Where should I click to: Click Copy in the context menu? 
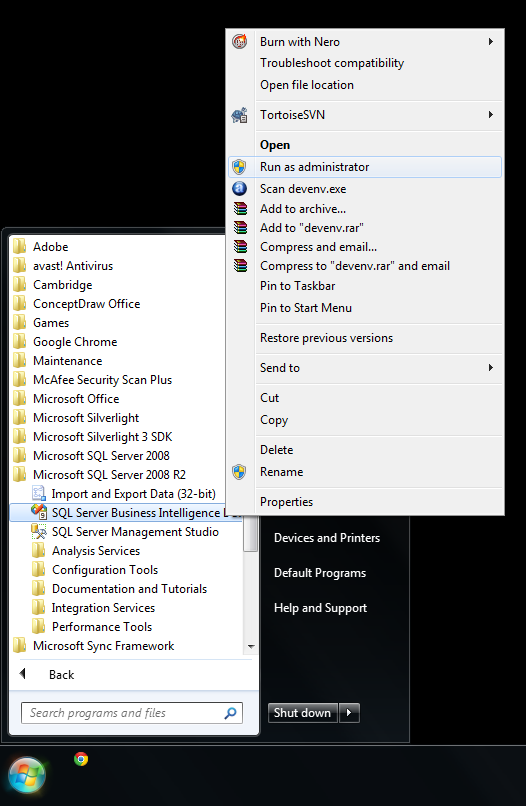(274, 420)
